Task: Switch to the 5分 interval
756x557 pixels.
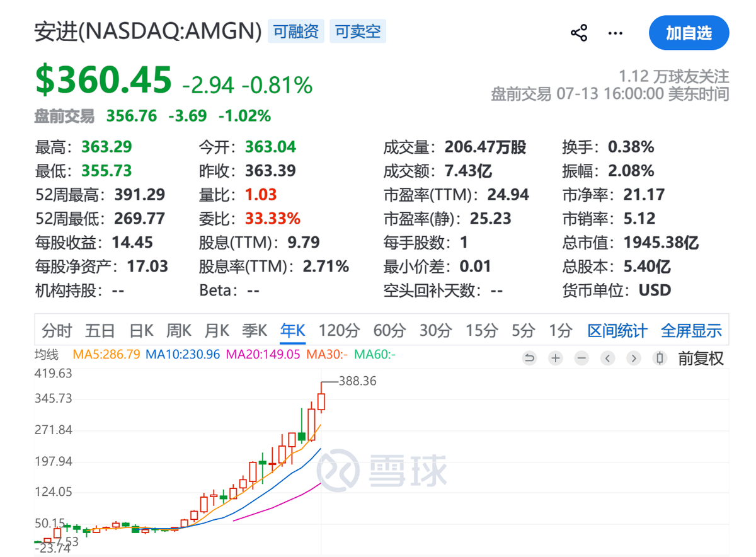Action: (524, 330)
